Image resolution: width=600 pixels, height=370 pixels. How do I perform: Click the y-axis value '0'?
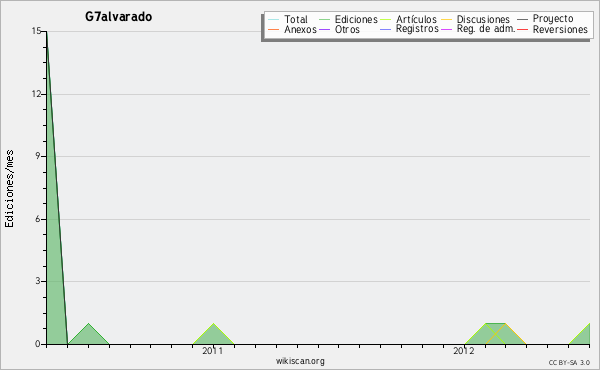(x=38, y=344)
